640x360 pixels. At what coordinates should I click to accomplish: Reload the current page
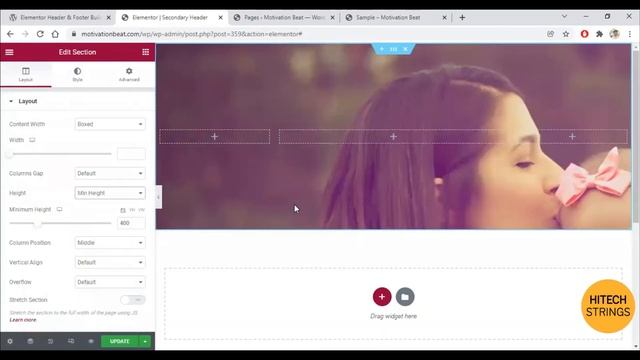point(40,34)
